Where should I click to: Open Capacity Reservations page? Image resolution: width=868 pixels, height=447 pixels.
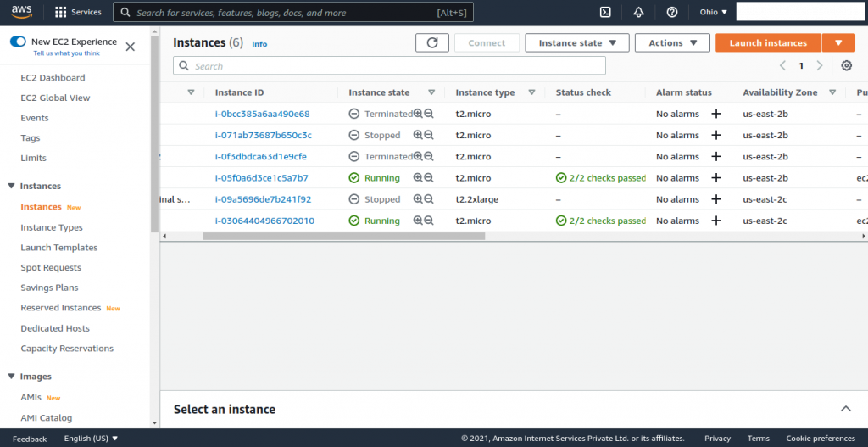(x=67, y=349)
